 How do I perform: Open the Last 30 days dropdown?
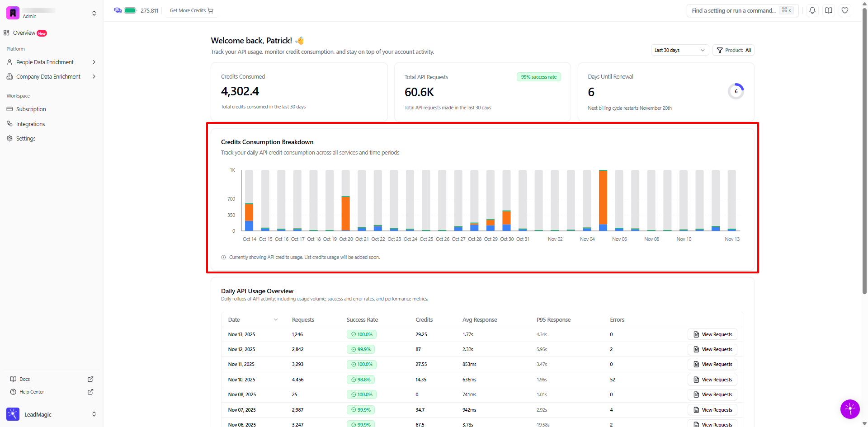pyautogui.click(x=679, y=50)
